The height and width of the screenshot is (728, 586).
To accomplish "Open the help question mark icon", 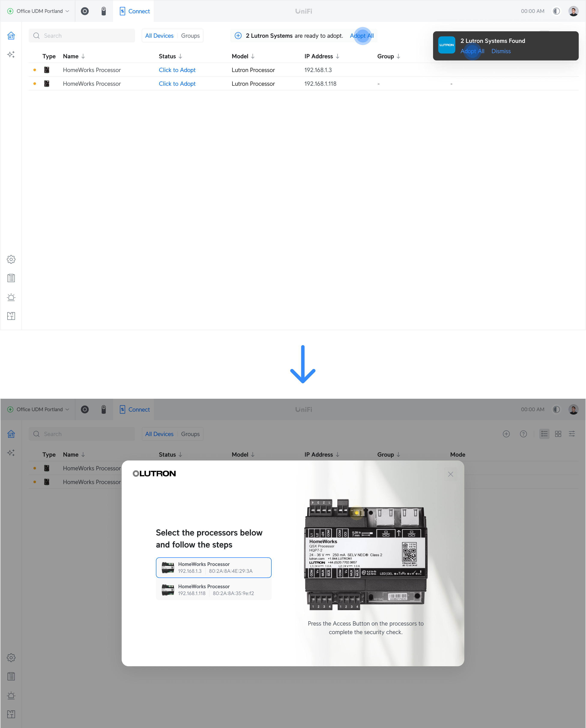I will 523,434.
